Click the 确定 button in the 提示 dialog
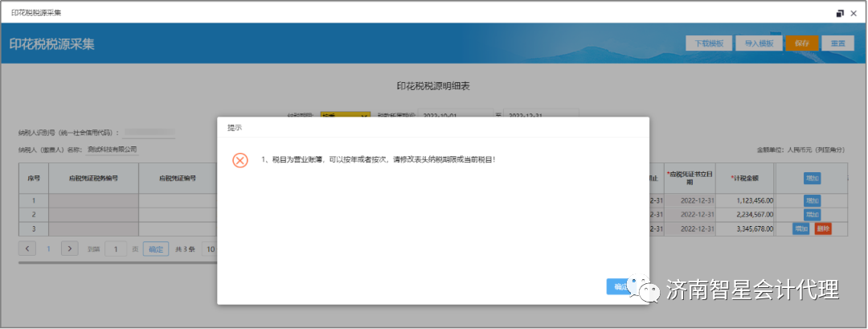Screen dimensions: 868x329 620,286
